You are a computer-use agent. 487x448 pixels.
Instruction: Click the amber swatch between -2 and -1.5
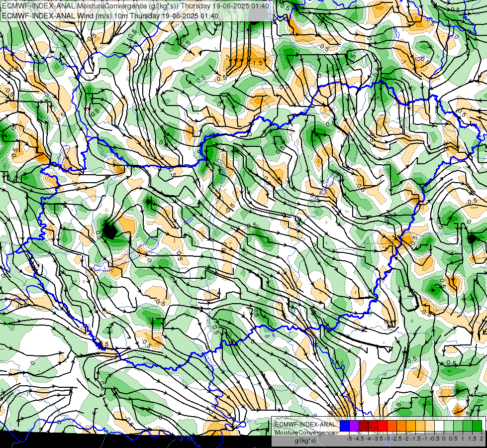click(x=411, y=426)
